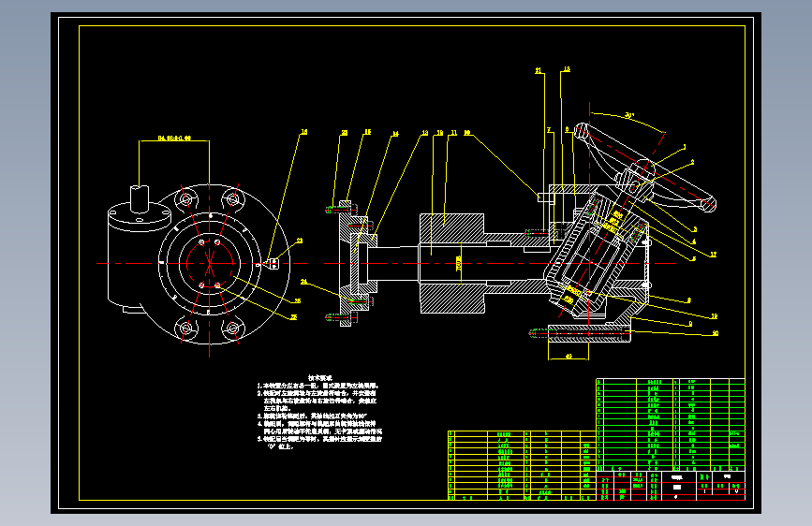Image resolution: width=812 pixels, height=526 pixels.
Task: Click the long bolt in the bottom base plate
Action: click(580, 334)
